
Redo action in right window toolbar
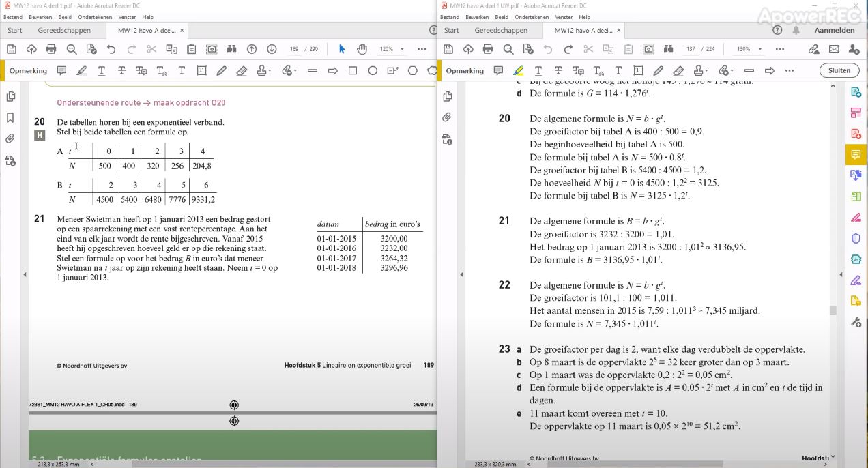coord(568,49)
